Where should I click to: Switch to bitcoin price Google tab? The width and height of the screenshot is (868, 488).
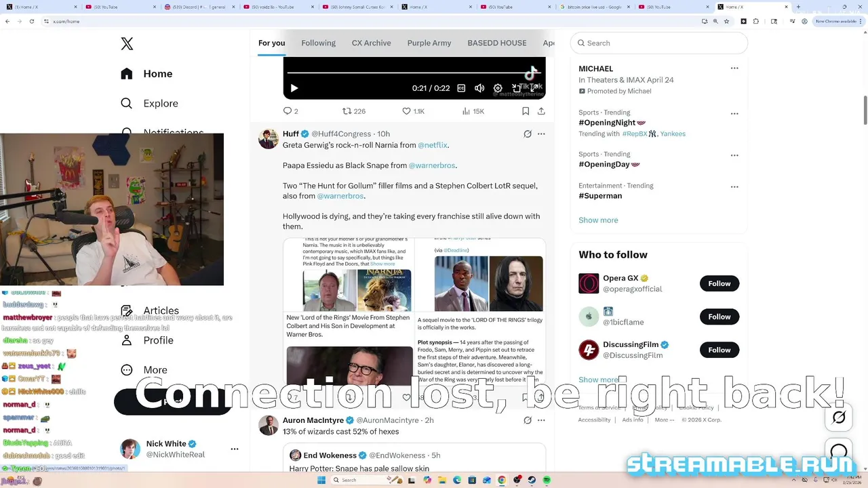[x=593, y=7]
